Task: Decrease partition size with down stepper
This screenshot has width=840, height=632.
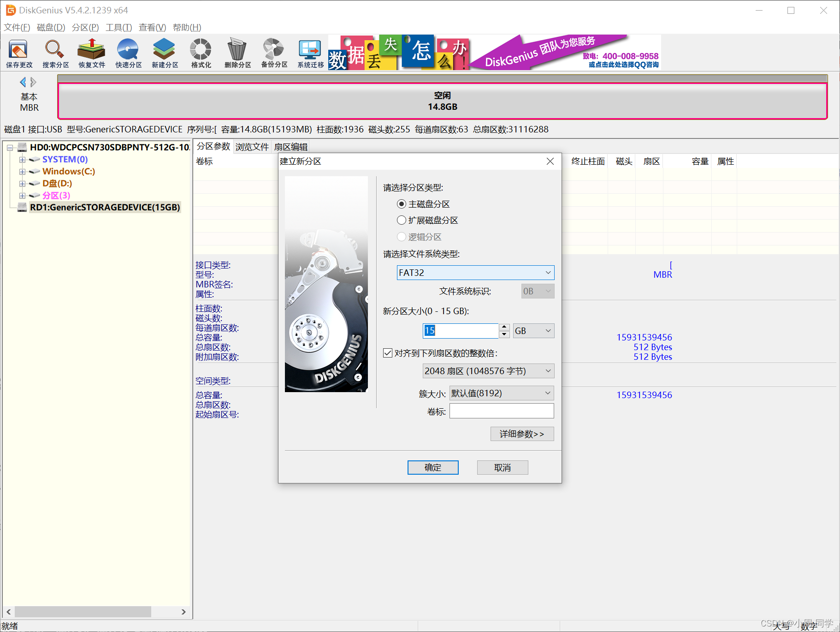Action: click(504, 334)
